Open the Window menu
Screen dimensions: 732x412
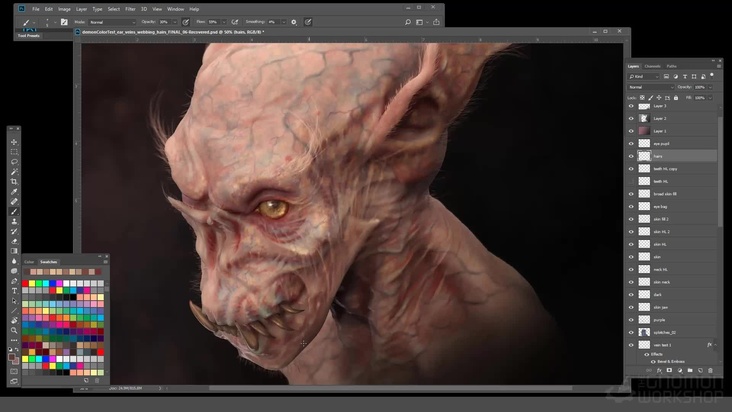click(176, 9)
